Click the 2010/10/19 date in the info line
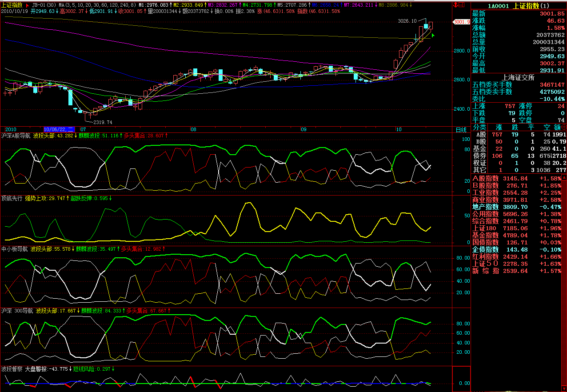Image resolution: width=567 pixels, height=392 pixels. tap(14, 11)
